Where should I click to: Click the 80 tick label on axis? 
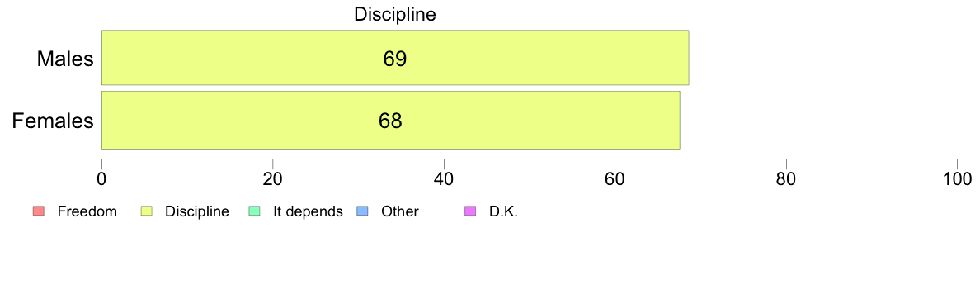[785, 178]
